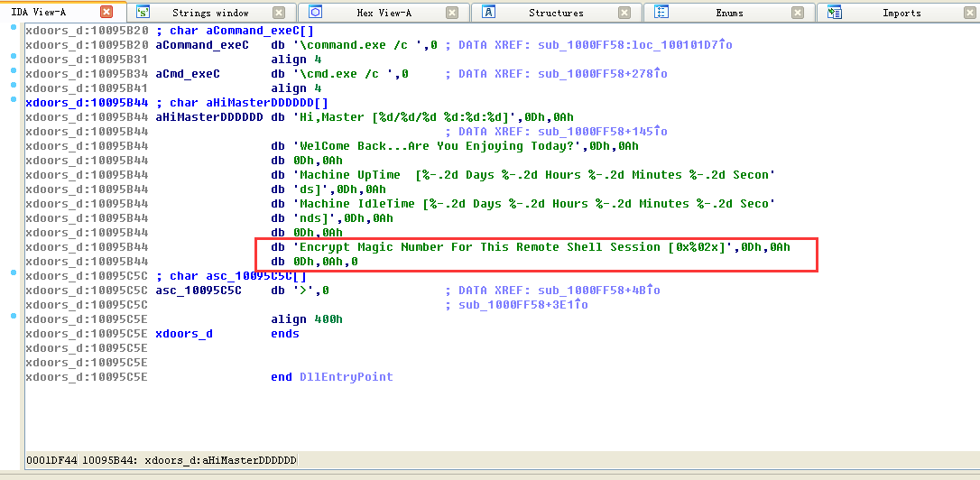Click the 'Hi,Master' format string

[405, 117]
